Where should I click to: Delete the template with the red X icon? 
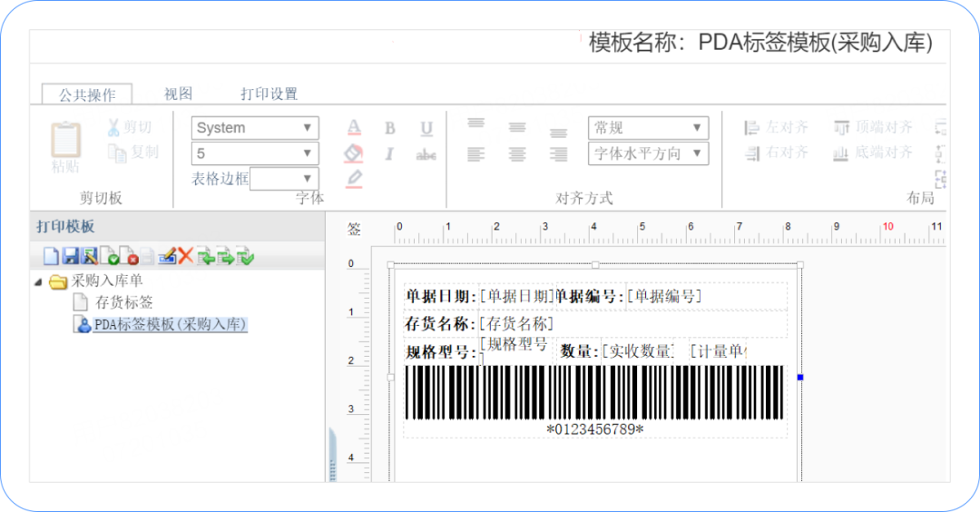point(186,256)
